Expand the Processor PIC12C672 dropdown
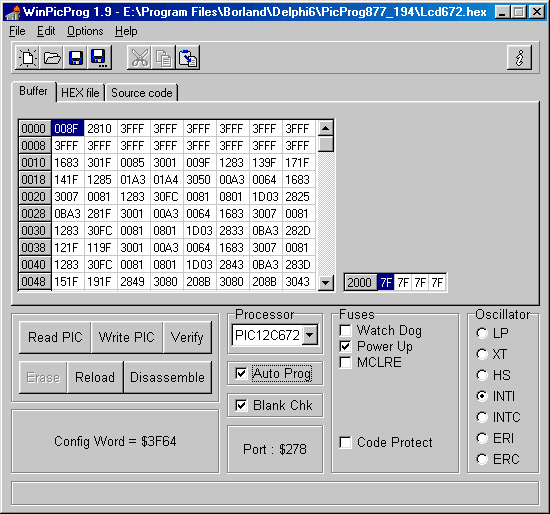Image resolution: width=550 pixels, height=514 pixels. point(309,335)
